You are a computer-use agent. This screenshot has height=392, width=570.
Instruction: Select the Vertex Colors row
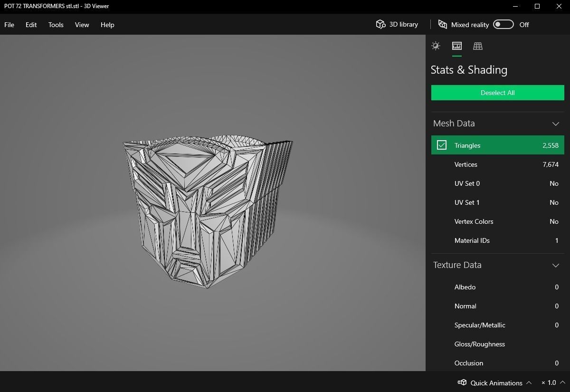coord(497,221)
